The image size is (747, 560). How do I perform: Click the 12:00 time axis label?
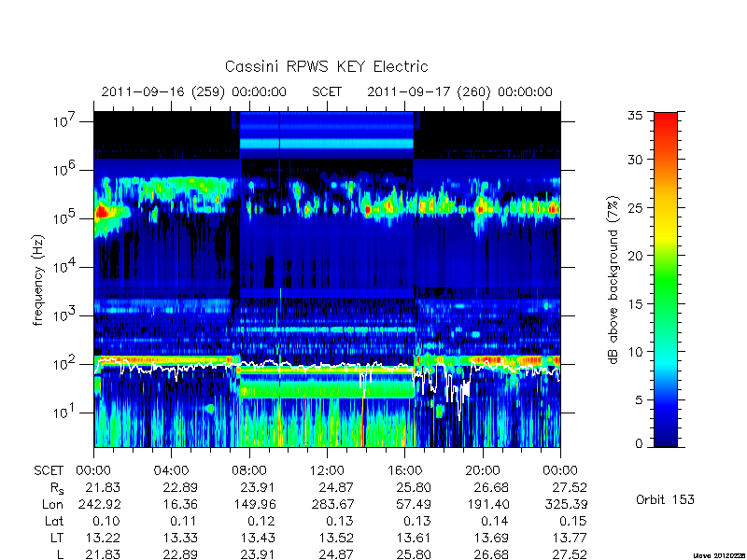[327, 471]
